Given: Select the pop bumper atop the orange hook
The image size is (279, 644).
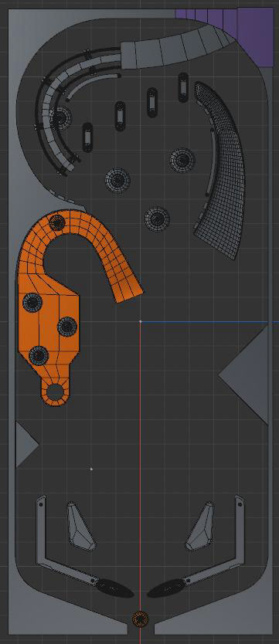Looking at the screenshot, I should point(57,222).
